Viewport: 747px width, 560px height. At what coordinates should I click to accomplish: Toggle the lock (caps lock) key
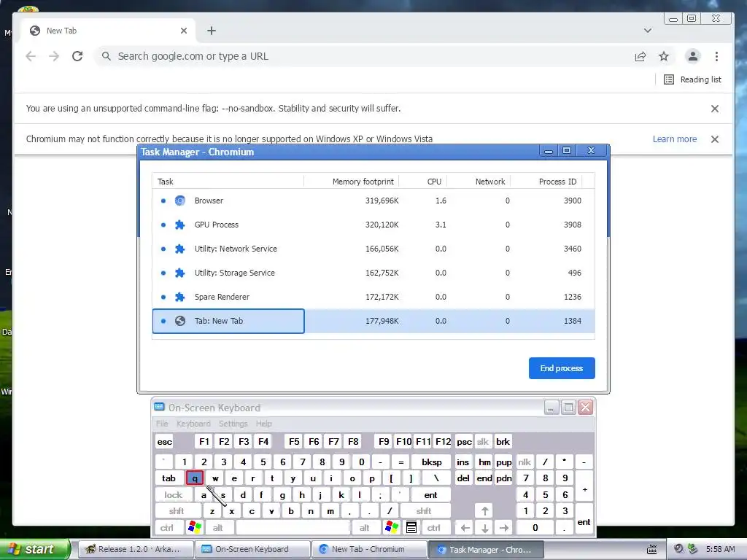(174, 495)
